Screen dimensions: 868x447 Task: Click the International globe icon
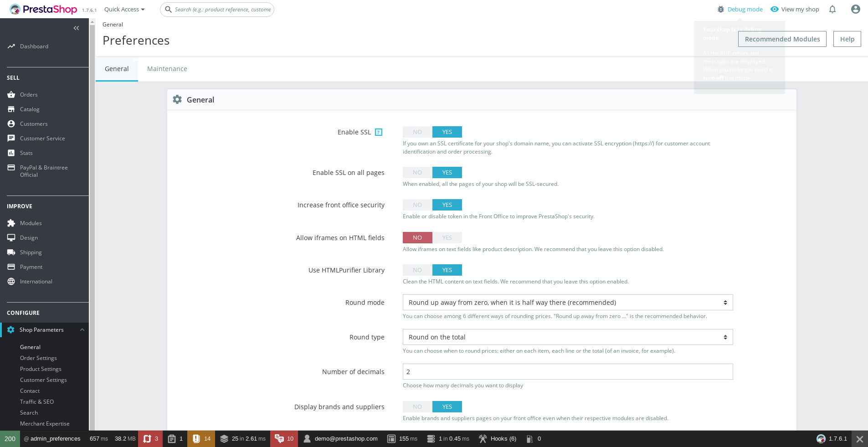(x=11, y=282)
